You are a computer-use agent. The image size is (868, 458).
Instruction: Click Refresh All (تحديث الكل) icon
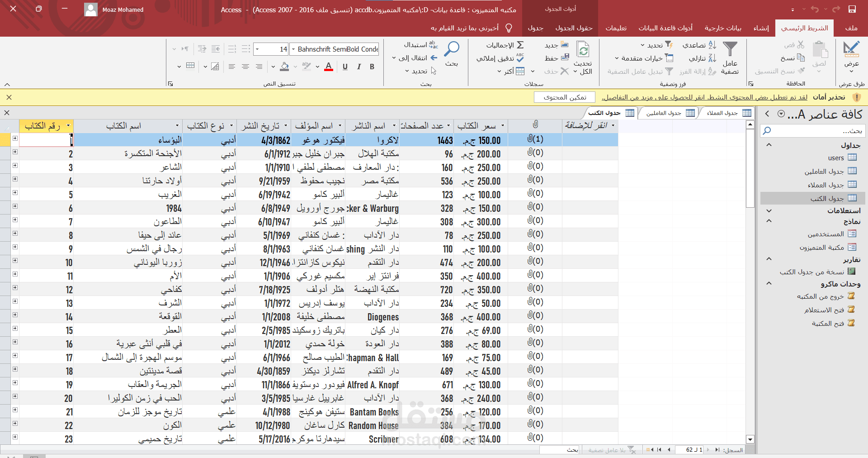click(583, 50)
